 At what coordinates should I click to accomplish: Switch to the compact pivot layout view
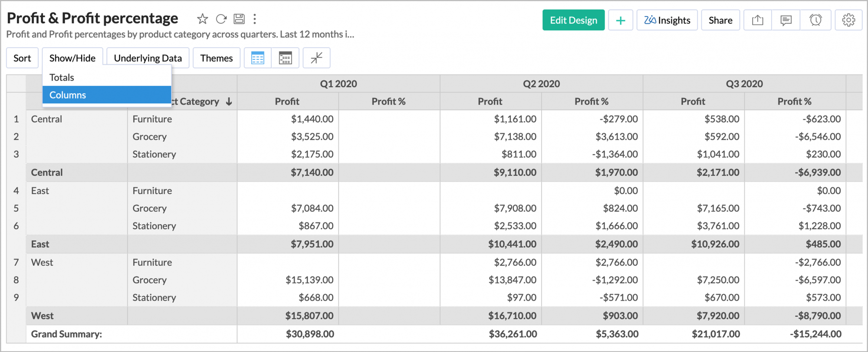285,58
